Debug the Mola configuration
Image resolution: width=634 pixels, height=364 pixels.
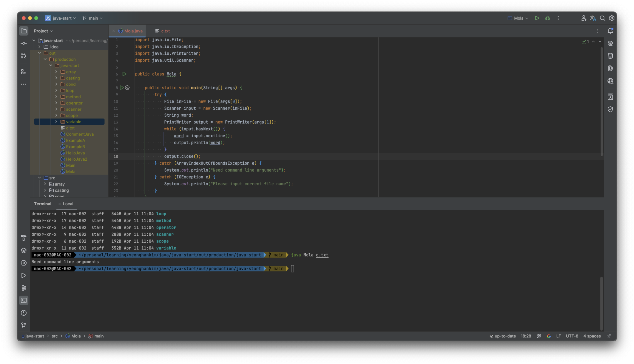(x=548, y=18)
